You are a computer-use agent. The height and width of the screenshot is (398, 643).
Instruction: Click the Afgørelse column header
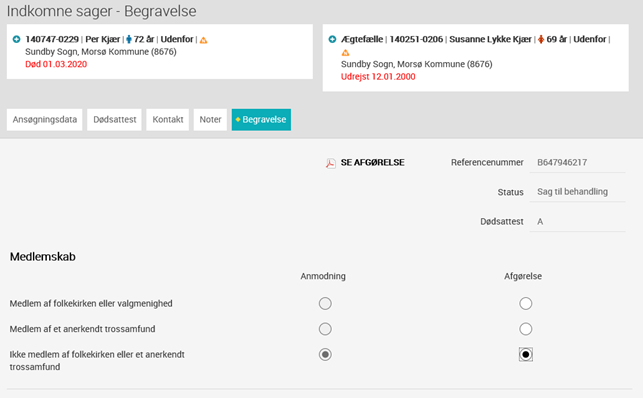523,276
